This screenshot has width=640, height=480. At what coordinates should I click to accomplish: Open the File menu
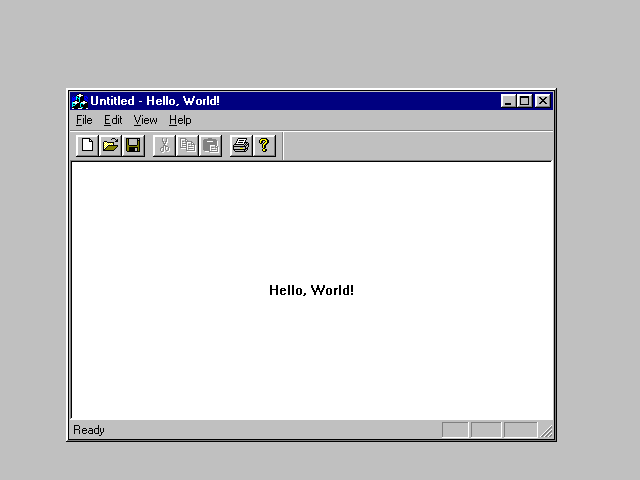tap(84, 120)
